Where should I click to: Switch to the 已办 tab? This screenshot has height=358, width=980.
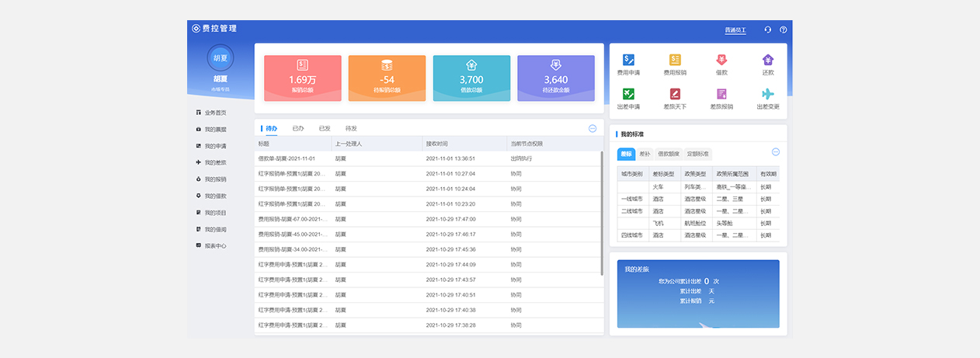(298, 128)
